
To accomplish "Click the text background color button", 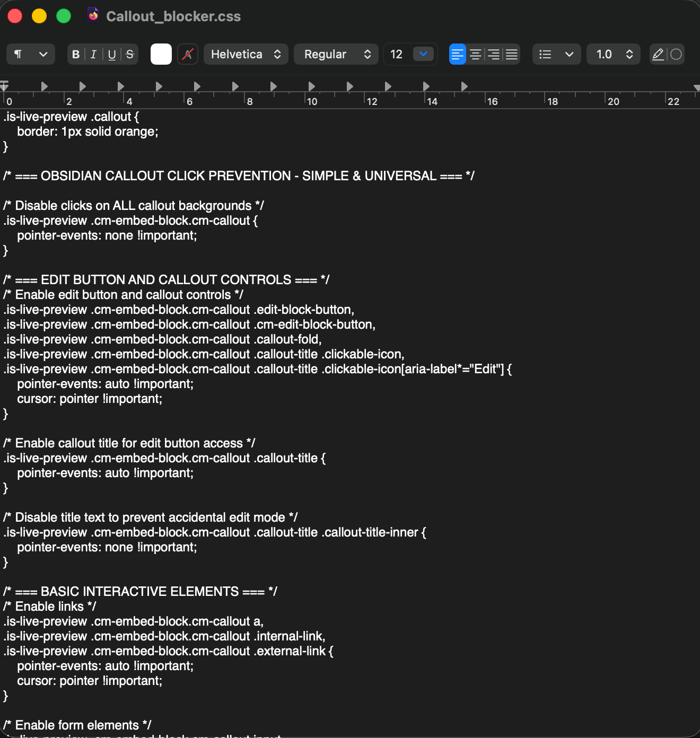I will coord(187,54).
